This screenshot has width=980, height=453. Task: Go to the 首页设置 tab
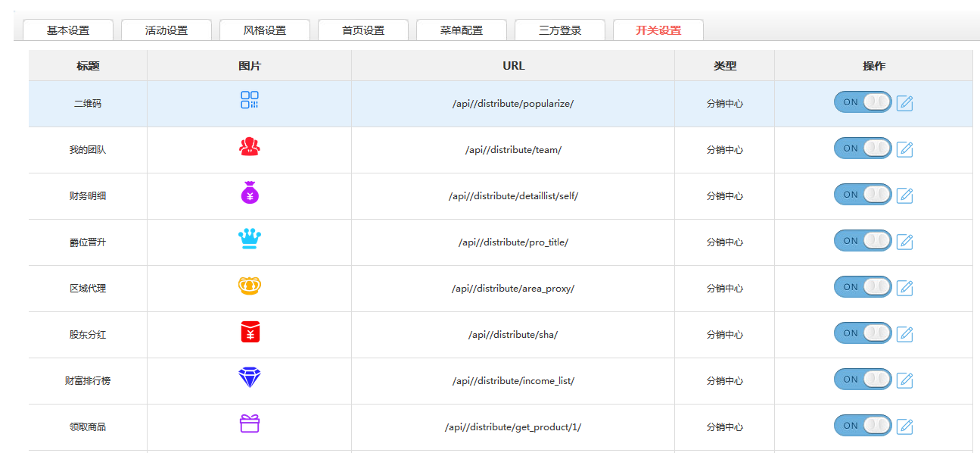point(363,30)
